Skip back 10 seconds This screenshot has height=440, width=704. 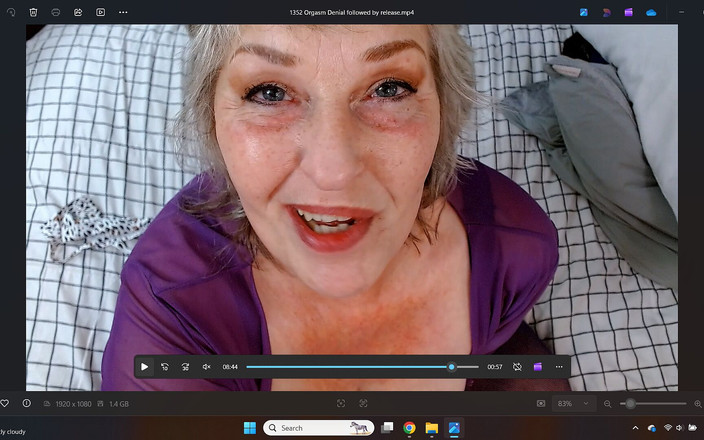(165, 367)
